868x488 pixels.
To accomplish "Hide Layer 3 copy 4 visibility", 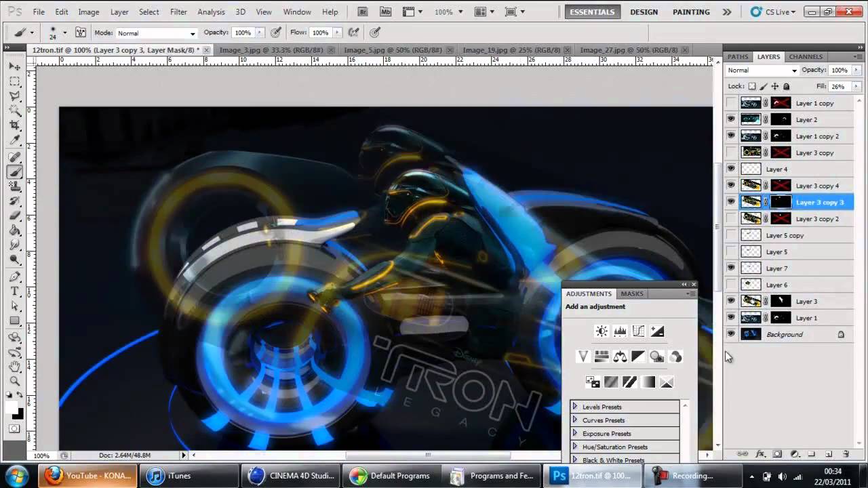I will coord(731,186).
